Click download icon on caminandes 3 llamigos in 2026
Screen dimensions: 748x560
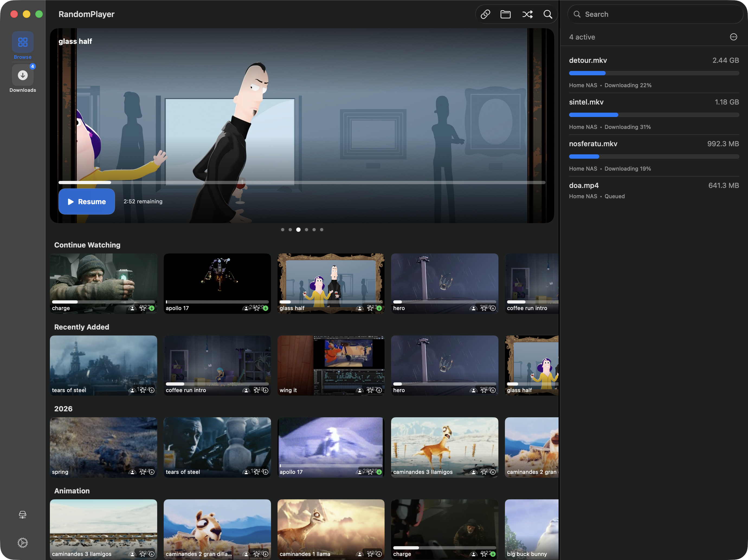(x=493, y=472)
